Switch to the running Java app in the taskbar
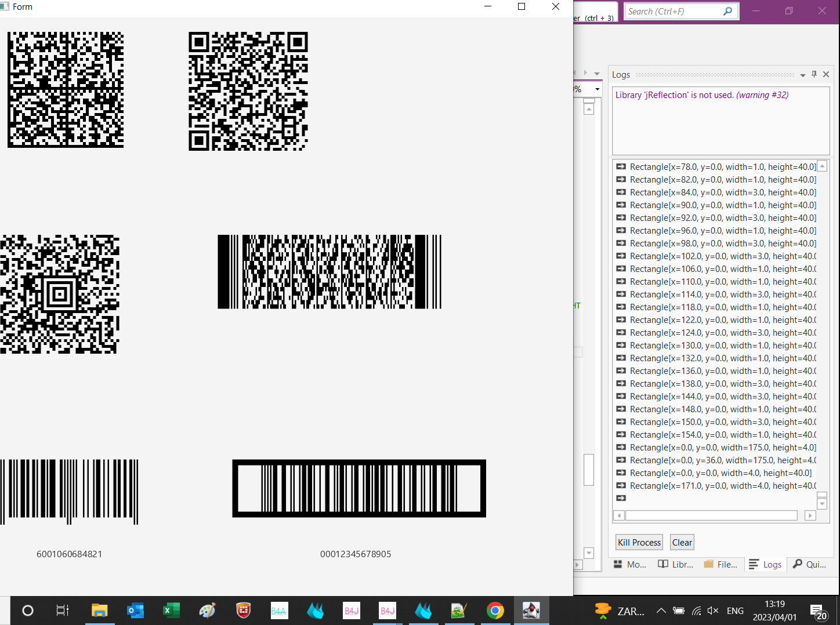The image size is (840, 625). pyautogui.click(x=531, y=611)
